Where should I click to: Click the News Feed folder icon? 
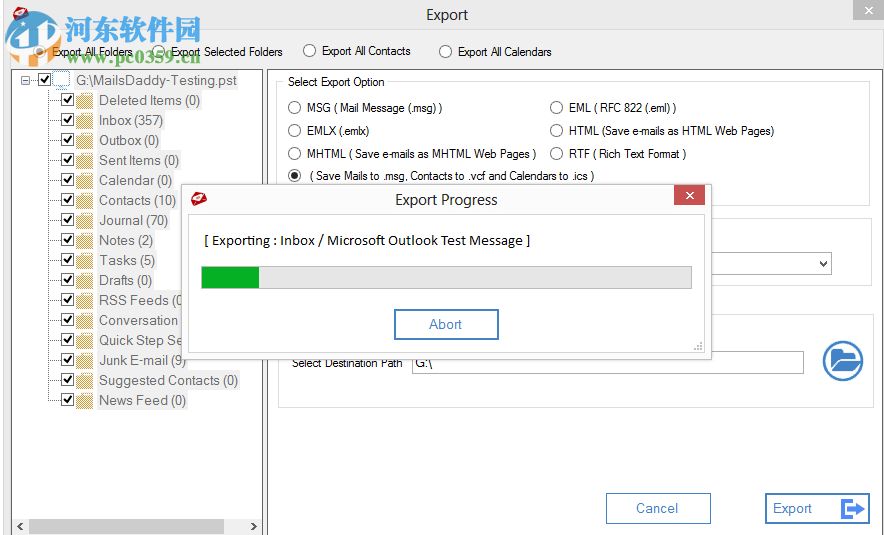[85, 400]
